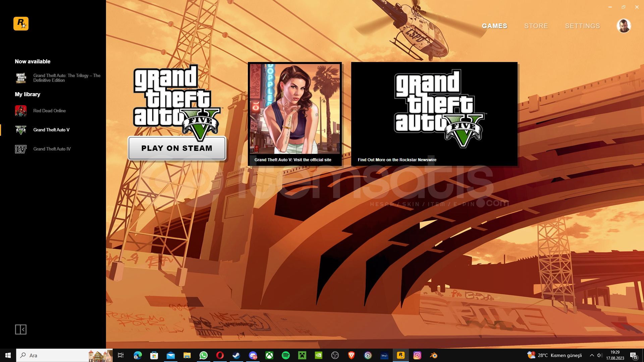Open Grand Theft Auto: The Trilogy entry
Screen dimensions: 644x362
coord(58,78)
